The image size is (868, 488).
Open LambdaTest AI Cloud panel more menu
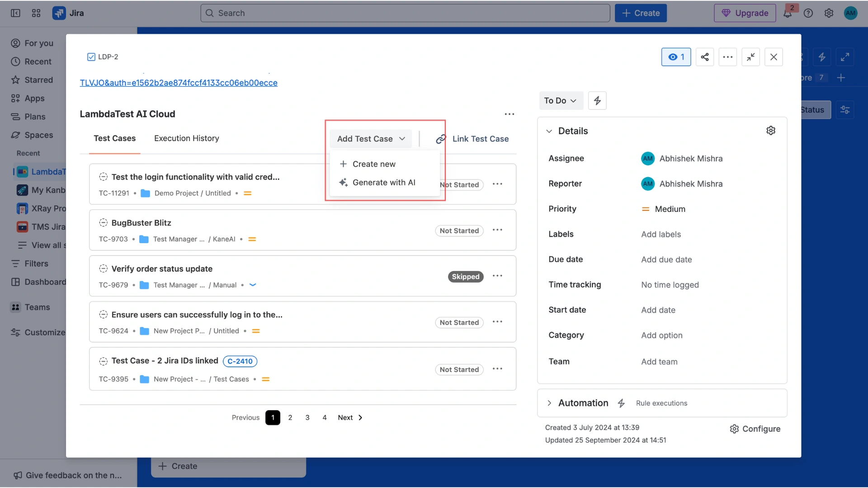click(x=509, y=114)
